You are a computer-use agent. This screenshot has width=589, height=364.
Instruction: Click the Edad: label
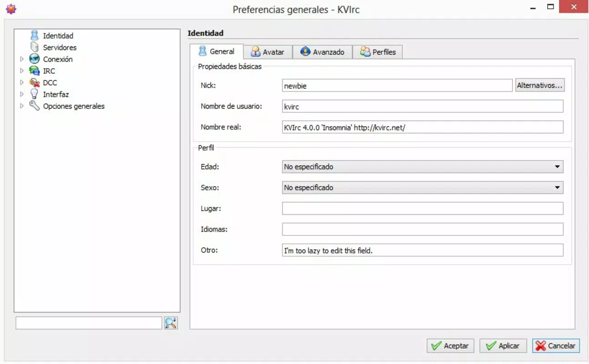point(210,167)
